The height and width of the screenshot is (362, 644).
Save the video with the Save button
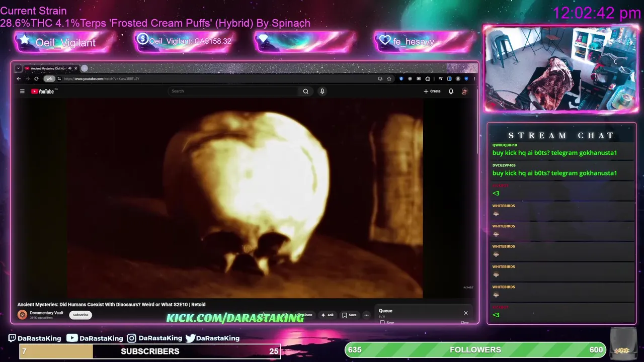click(349, 315)
